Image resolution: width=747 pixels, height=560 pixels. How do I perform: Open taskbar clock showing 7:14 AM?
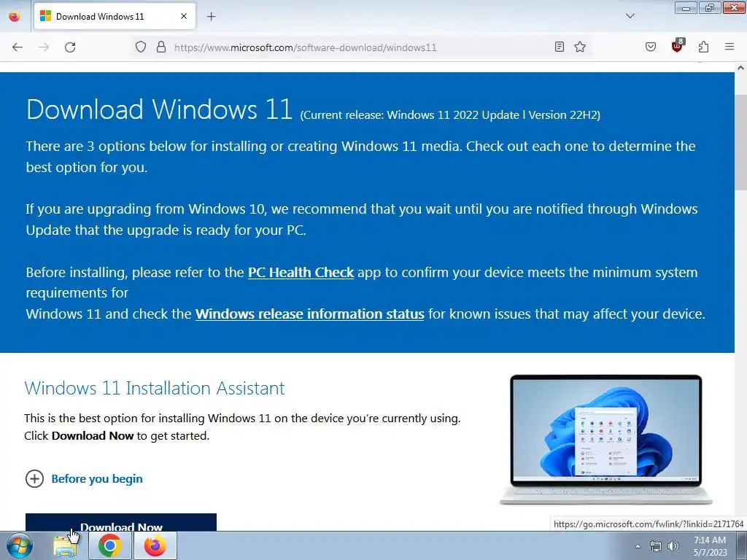[x=710, y=546]
